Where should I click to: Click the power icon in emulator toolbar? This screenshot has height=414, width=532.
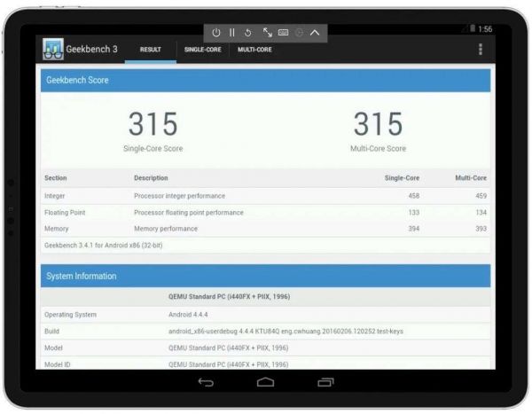click(x=218, y=32)
